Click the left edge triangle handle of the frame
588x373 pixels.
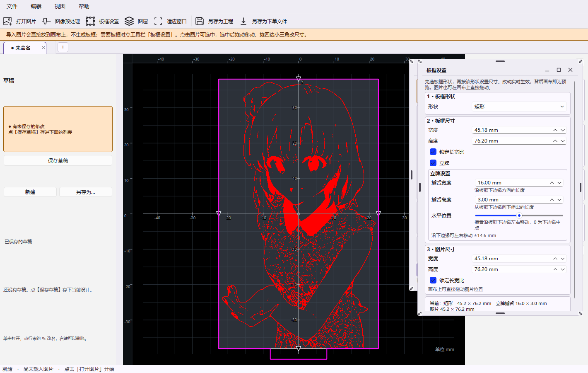(219, 213)
